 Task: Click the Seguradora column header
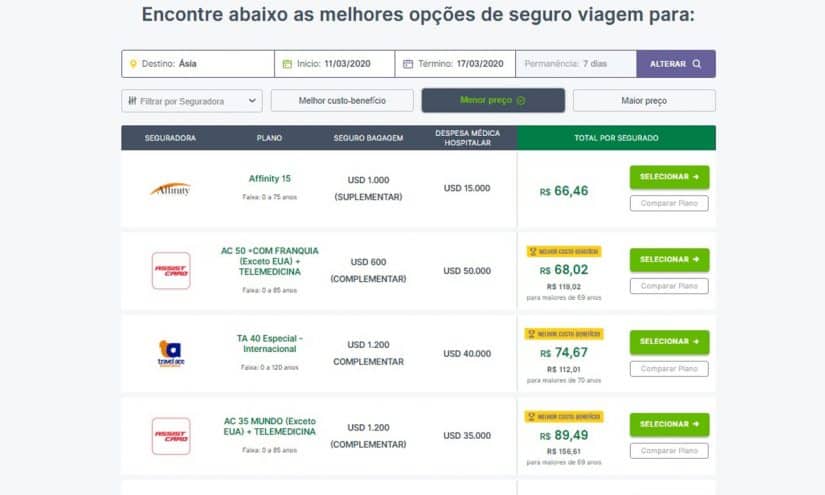[170, 138]
